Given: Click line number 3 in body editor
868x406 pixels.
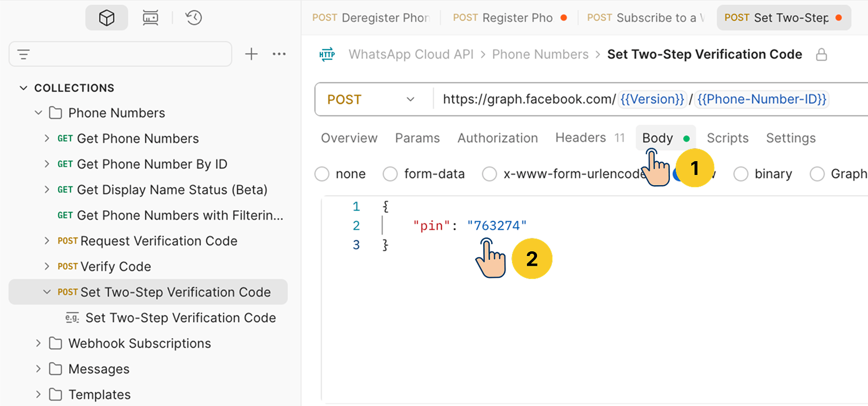Looking at the screenshot, I should tap(356, 245).
